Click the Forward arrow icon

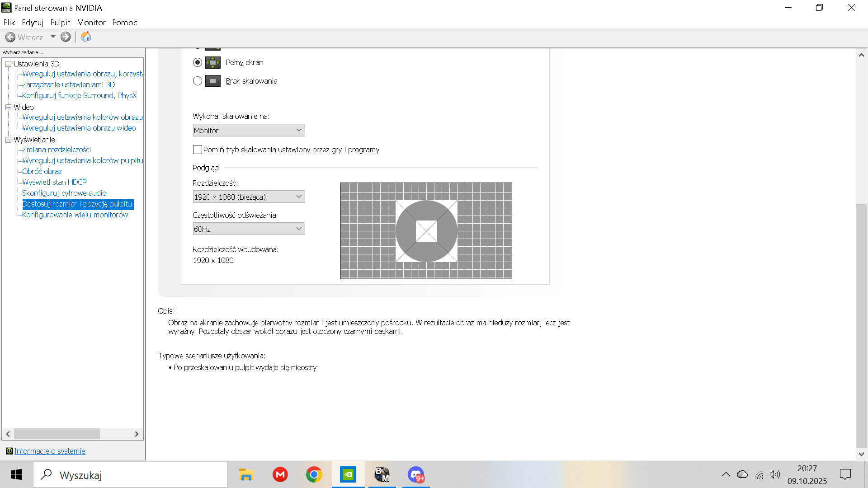66,37
